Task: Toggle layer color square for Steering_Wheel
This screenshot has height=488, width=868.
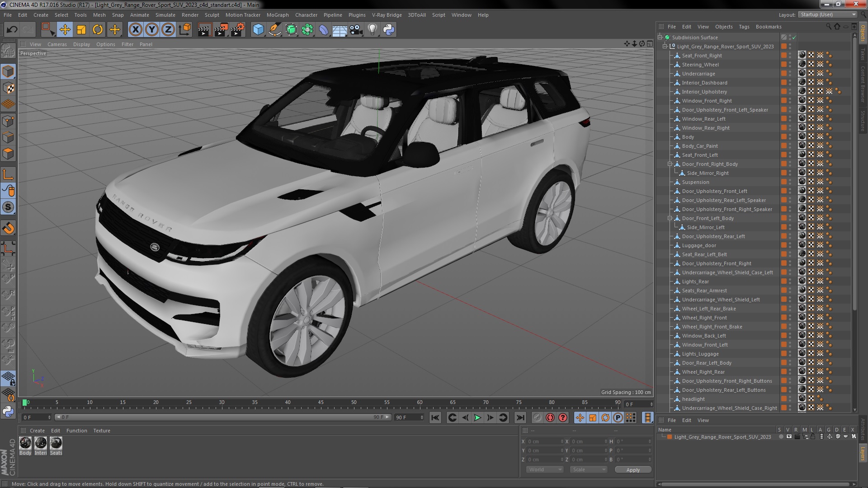Action: point(784,65)
